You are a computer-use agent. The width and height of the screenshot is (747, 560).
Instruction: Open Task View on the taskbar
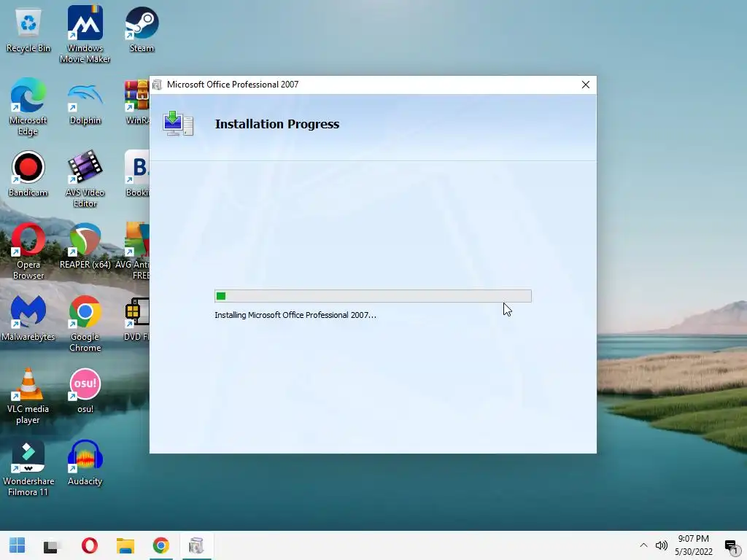(x=50, y=545)
